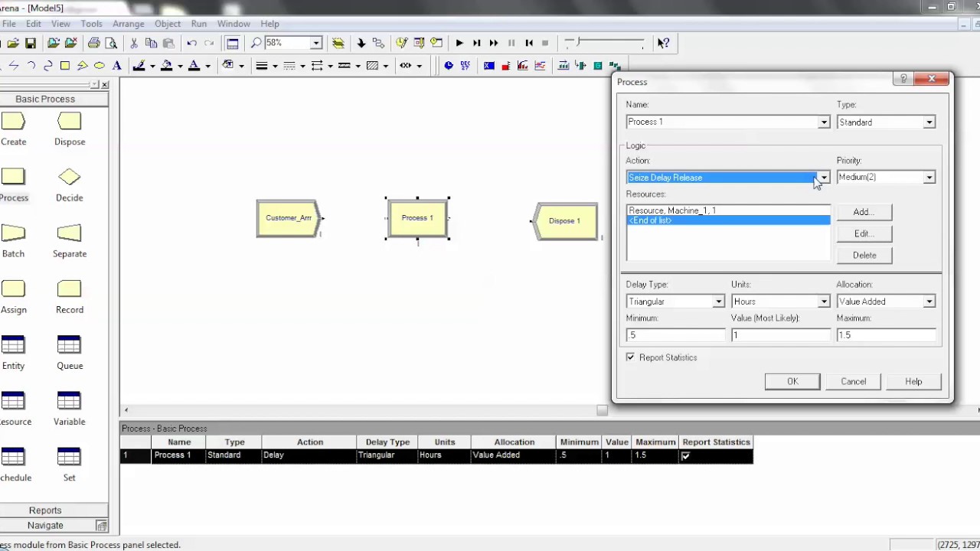This screenshot has width=980, height=551.
Task: Click the Level animation icon
Action: (506, 66)
